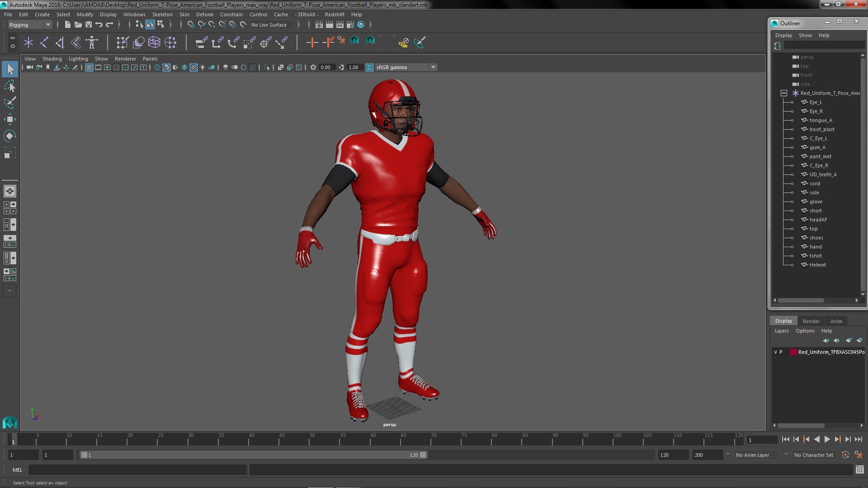
Task: Open layer editor Options menu
Action: click(805, 331)
